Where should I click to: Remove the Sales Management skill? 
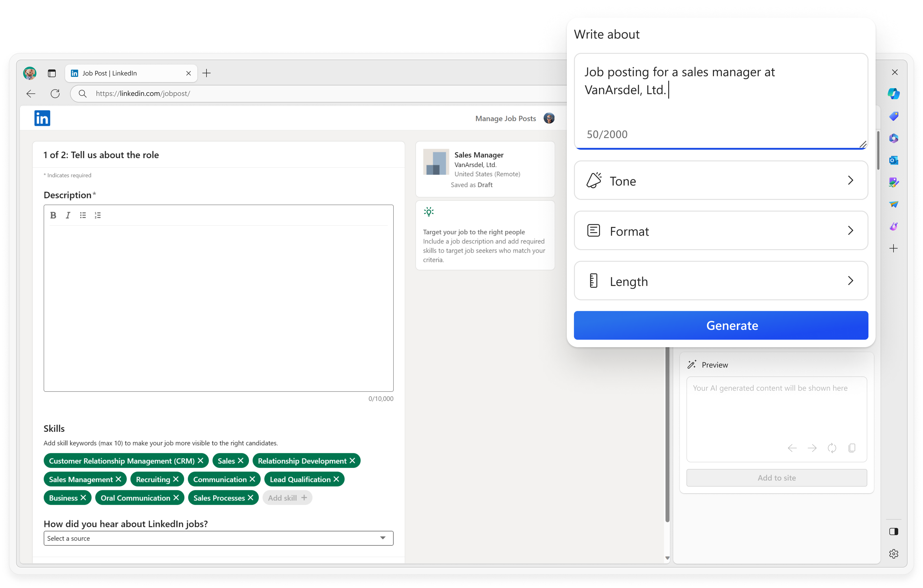pyautogui.click(x=119, y=479)
